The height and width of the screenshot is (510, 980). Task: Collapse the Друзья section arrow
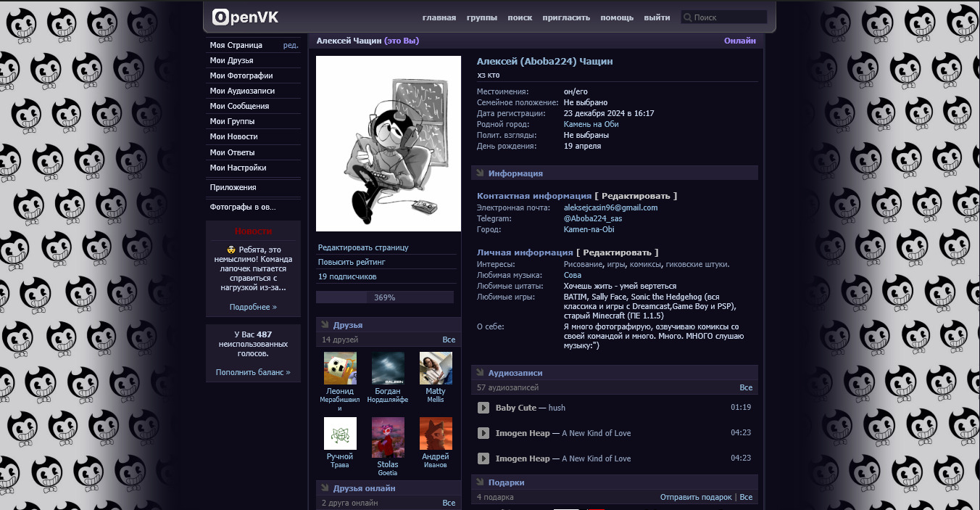click(x=325, y=325)
